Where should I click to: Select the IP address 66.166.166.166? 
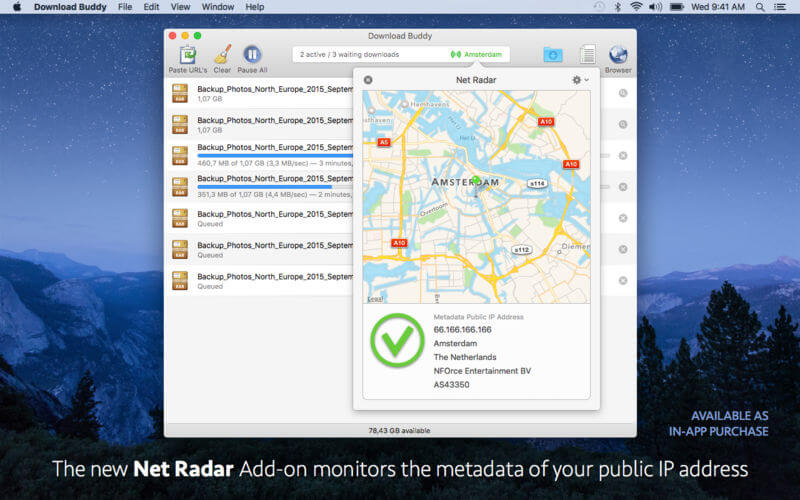pyautogui.click(x=462, y=330)
